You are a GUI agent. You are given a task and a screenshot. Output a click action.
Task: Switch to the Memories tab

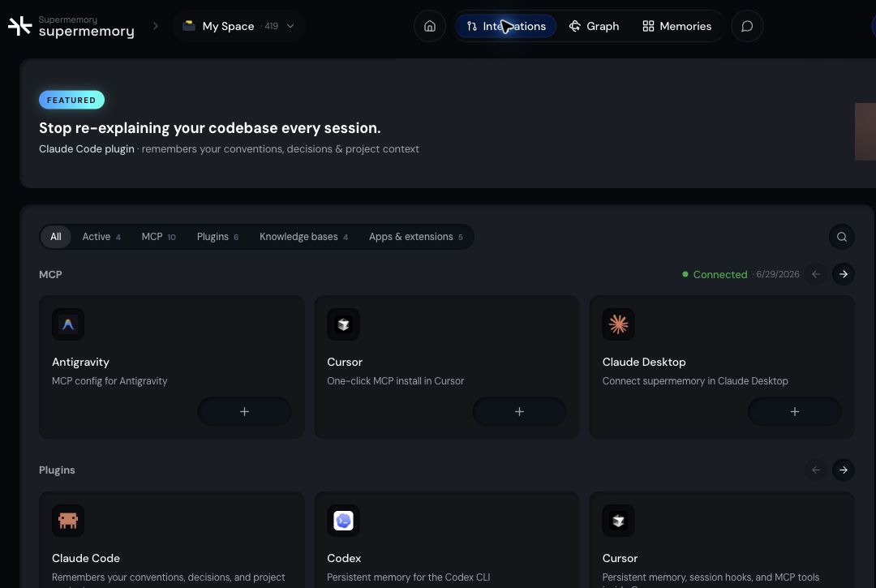(x=676, y=26)
